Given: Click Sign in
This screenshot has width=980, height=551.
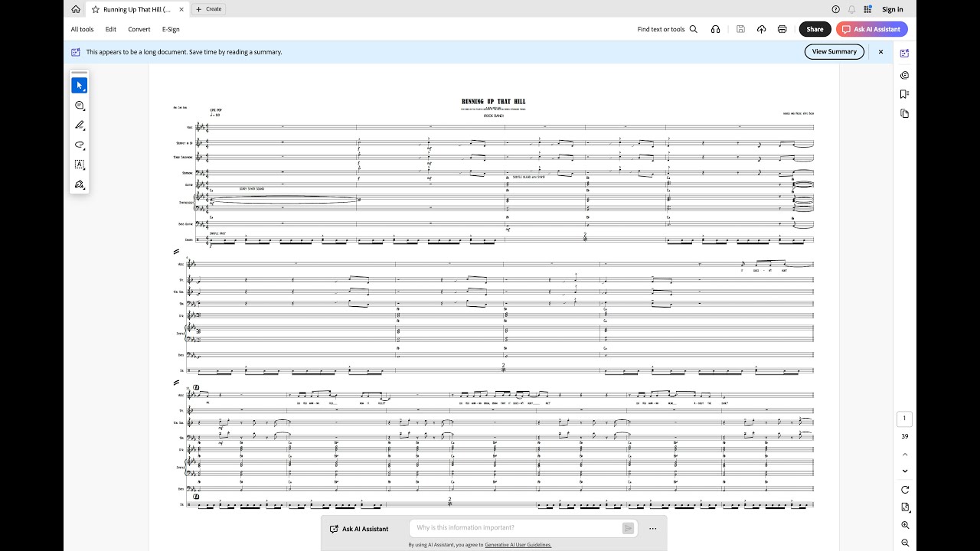Looking at the screenshot, I should (893, 9).
